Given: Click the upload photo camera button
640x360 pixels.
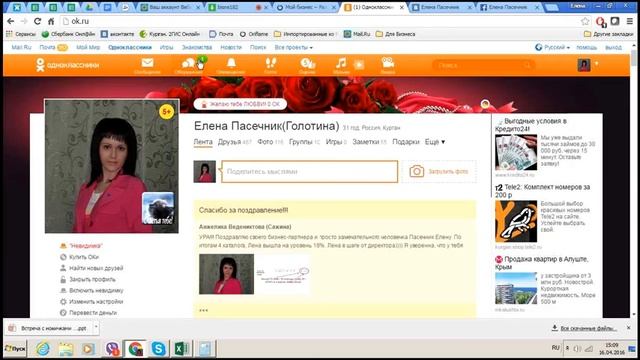Looking at the screenshot, I should coord(439,171).
